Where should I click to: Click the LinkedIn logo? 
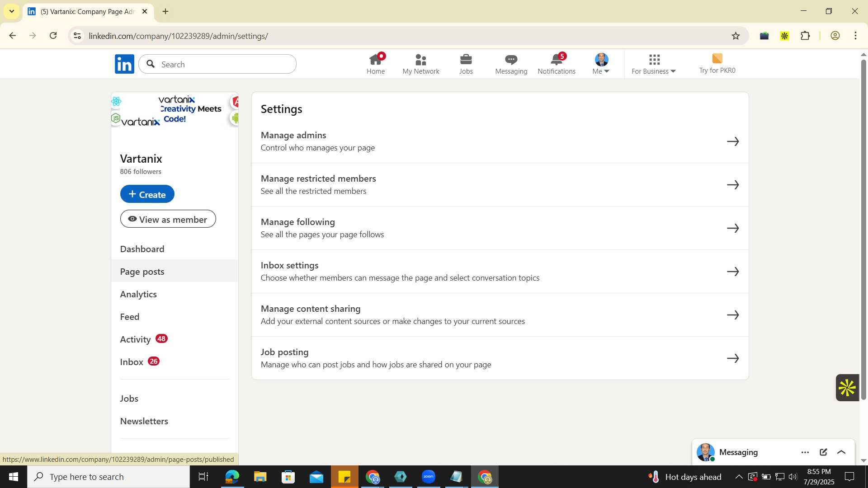[x=124, y=64]
